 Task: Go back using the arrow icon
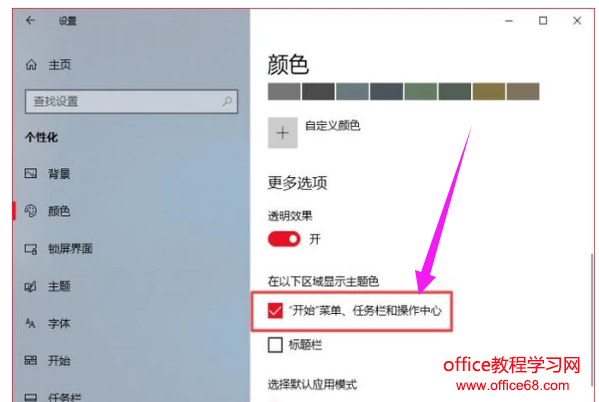pyautogui.click(x=31, y=20)
